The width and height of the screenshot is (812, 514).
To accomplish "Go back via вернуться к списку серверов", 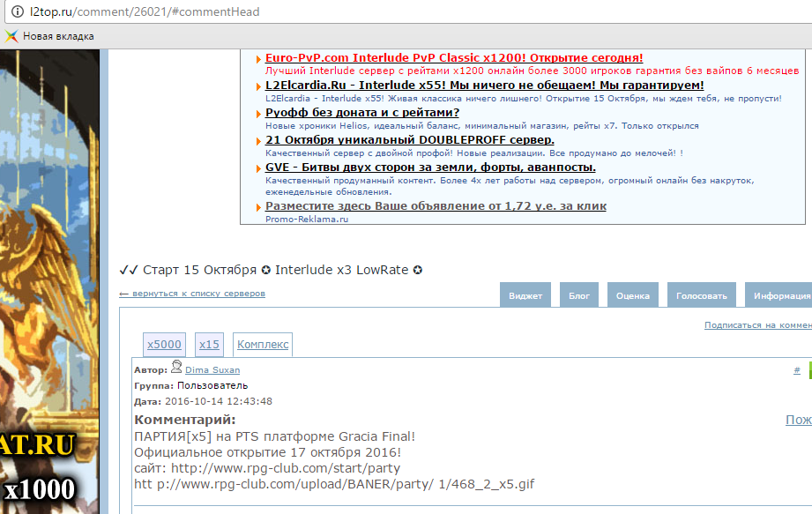I will tap(192, 294).
